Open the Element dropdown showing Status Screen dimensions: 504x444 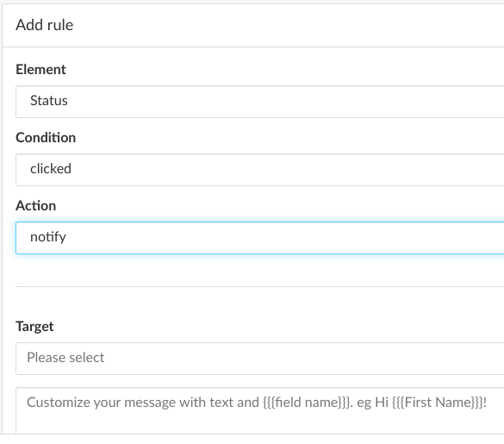pos(259,102)
